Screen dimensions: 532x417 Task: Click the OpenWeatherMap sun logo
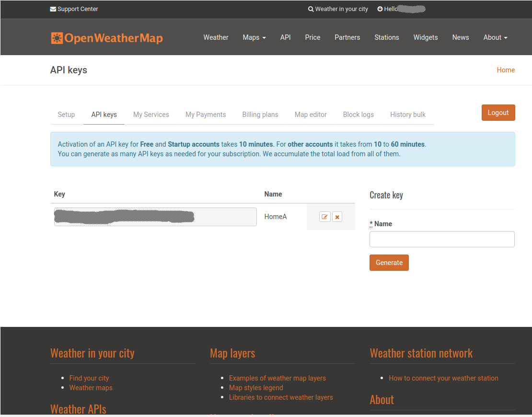[x=57, y=38]
